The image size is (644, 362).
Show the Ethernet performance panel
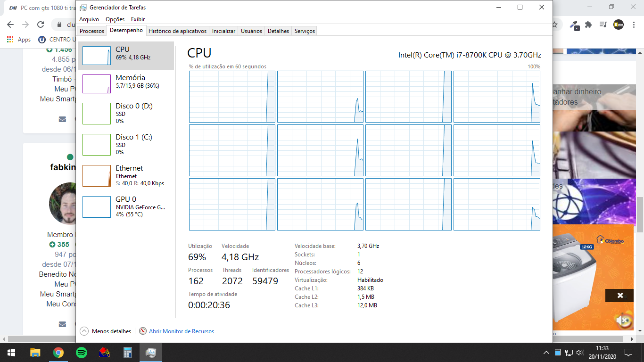(x=126, y=175)
